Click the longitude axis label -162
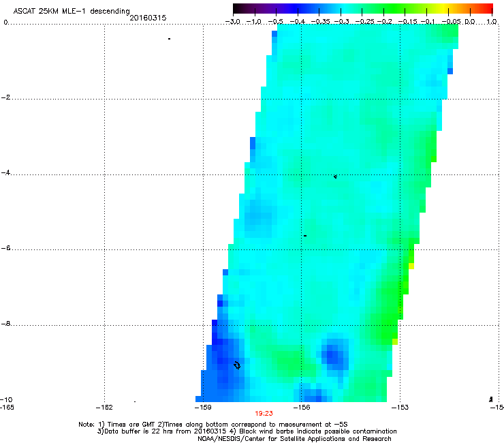Image resolution: width=504 pixels, height=443 pixels. tap(104, 408)
